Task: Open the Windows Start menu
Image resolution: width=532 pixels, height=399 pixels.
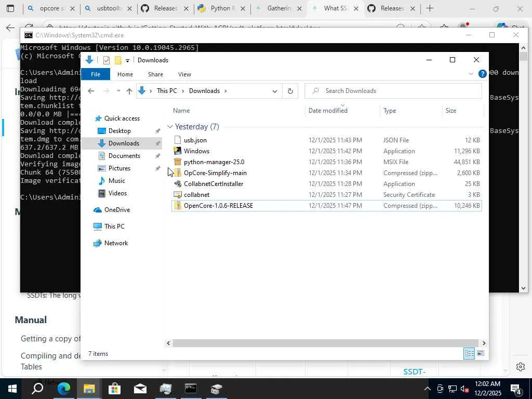Action: (12, 389)
